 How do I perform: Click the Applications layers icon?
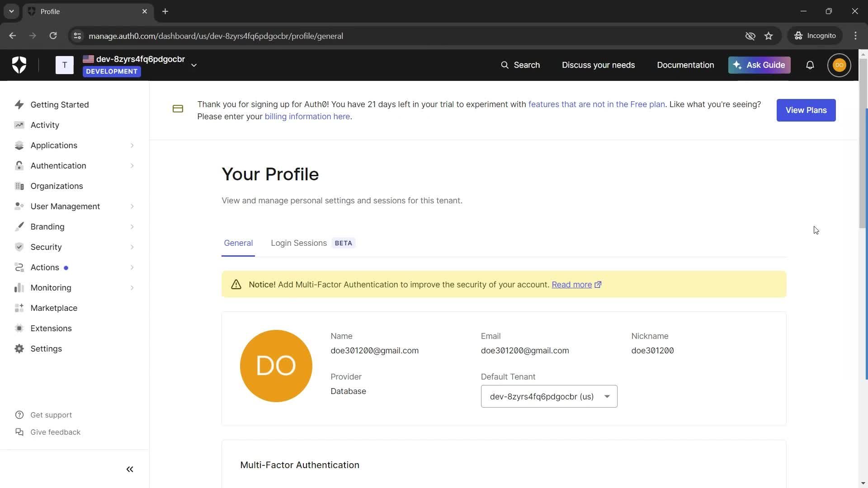pos(19,145)
